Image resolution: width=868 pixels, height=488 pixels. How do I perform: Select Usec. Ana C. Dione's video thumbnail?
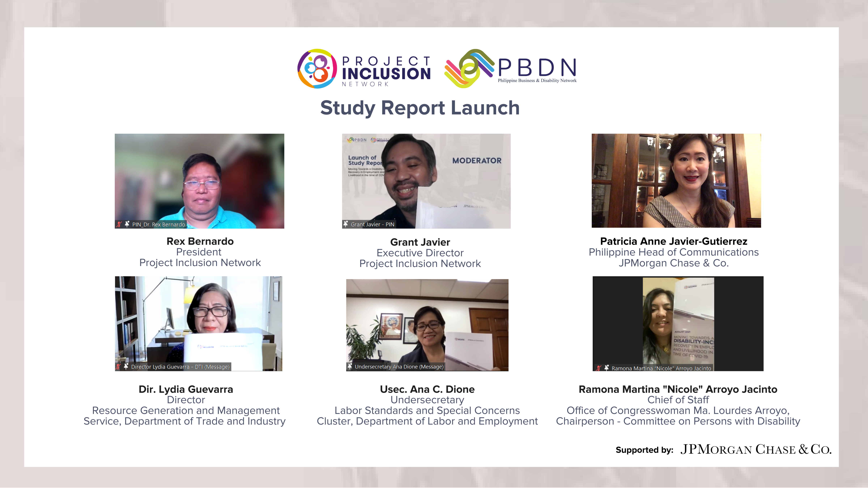[427, 325]
